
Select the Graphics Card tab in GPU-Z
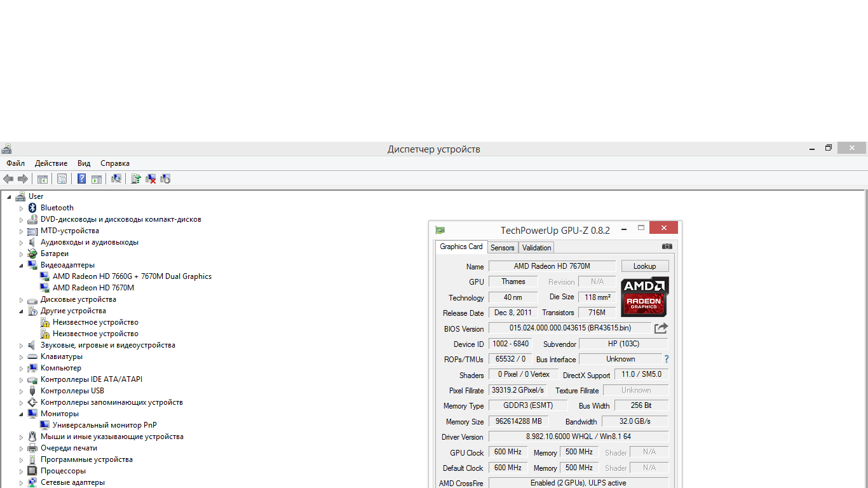(461, 247)
